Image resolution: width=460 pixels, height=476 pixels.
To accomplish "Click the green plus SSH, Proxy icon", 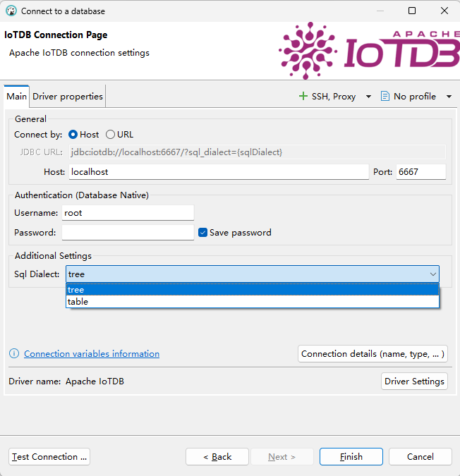I will coord(303,97).
